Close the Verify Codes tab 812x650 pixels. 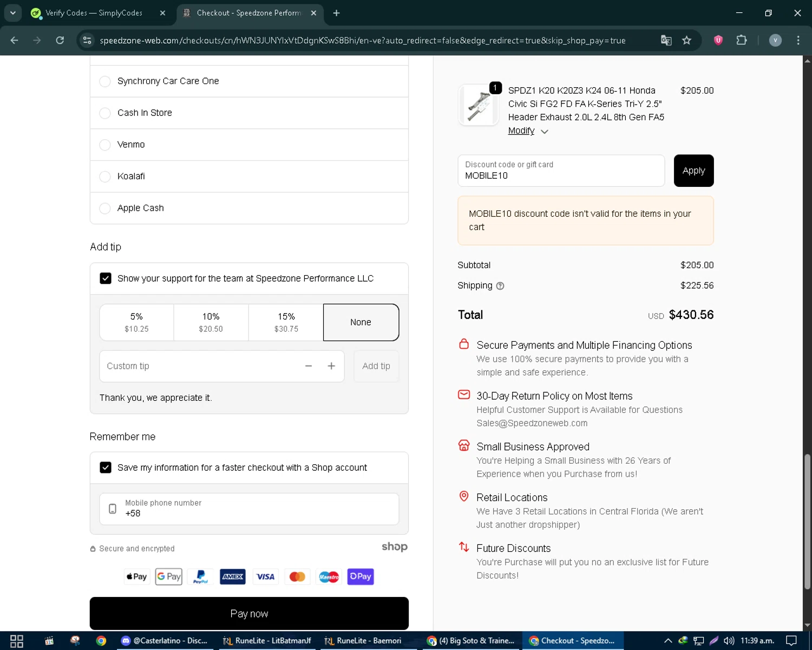pyautogui.click(x=162, y=13)
